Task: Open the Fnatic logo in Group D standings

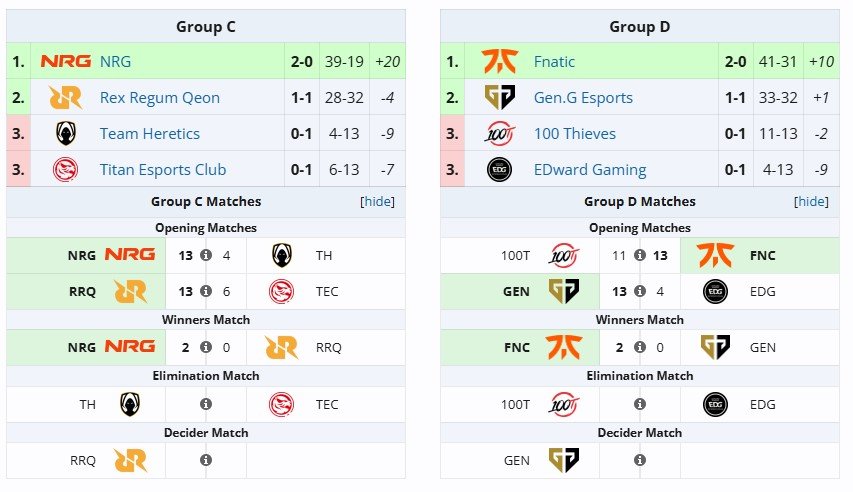Action: [x=499, y=61]
